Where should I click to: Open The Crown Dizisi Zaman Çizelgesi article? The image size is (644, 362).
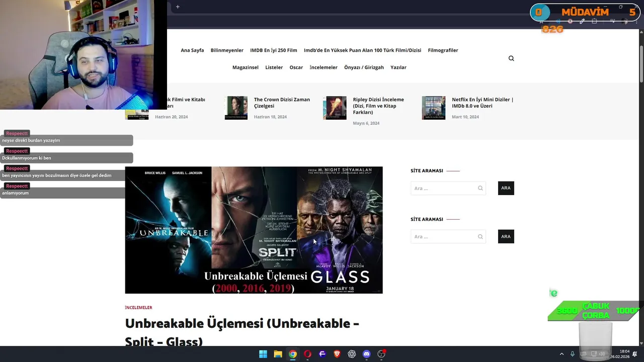coord(282,103)
